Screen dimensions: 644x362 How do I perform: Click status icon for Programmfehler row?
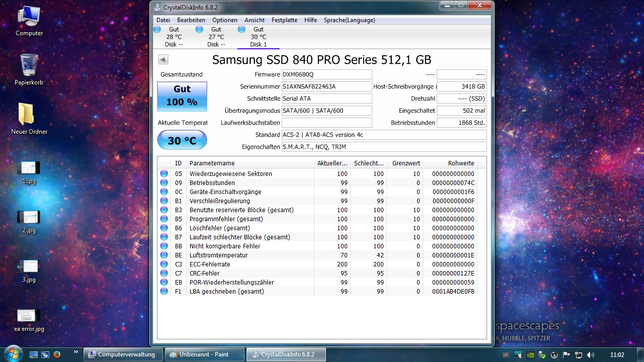coord(164,219)
